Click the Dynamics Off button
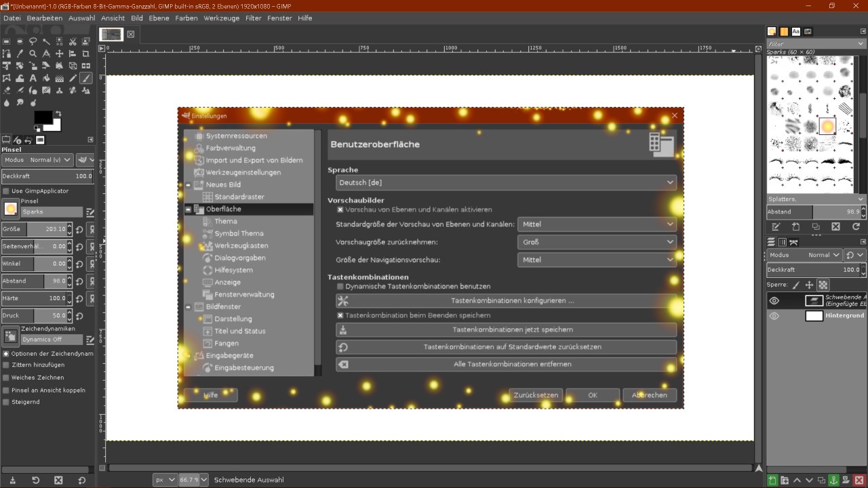Image resolution: width=868 pixels, height=488 pixels. 52,340
